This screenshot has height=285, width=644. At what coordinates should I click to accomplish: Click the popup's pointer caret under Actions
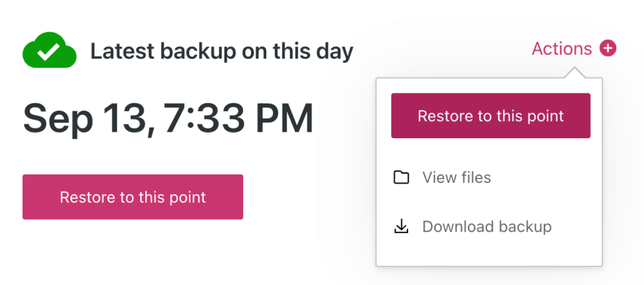576,72
